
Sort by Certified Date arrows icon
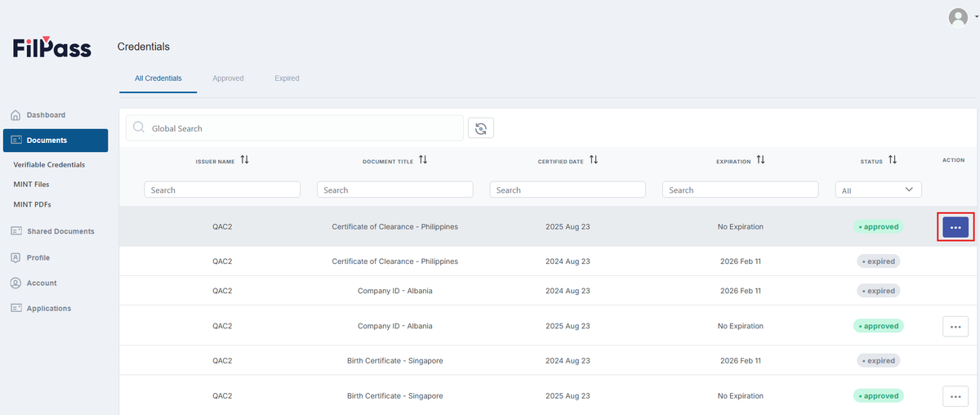coord(594,160)
